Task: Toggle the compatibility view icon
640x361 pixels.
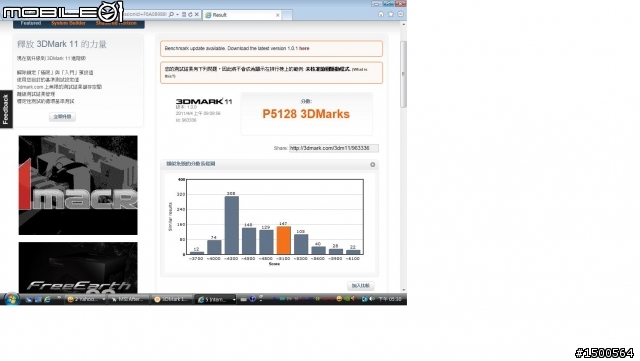Action: pos(184,15)
